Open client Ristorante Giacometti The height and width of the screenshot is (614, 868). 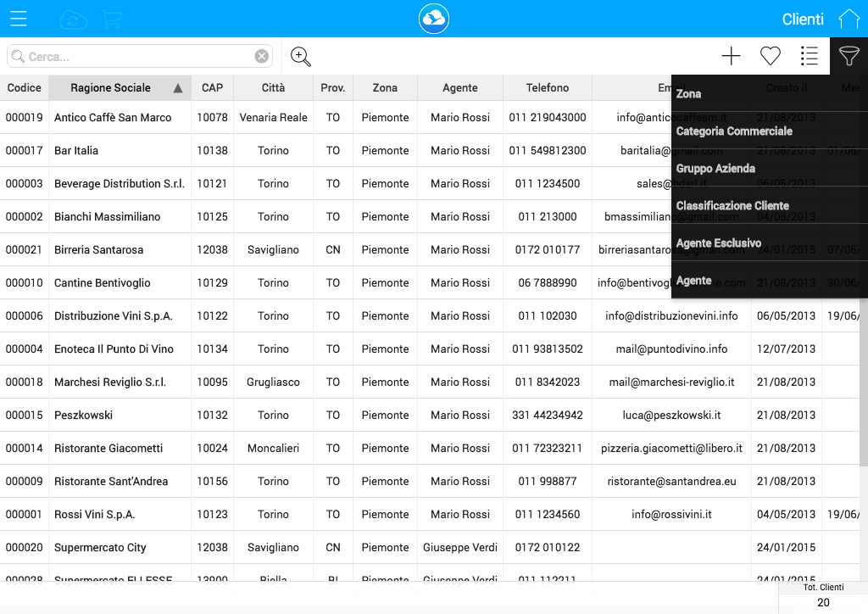tap(108, 449)
